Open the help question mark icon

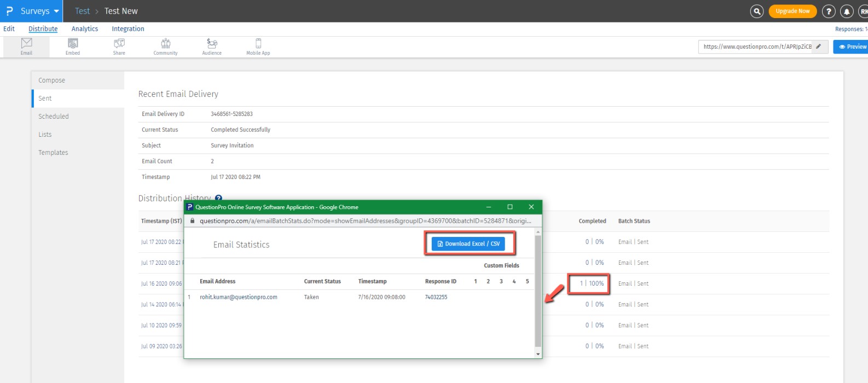[x=829, y=11]
